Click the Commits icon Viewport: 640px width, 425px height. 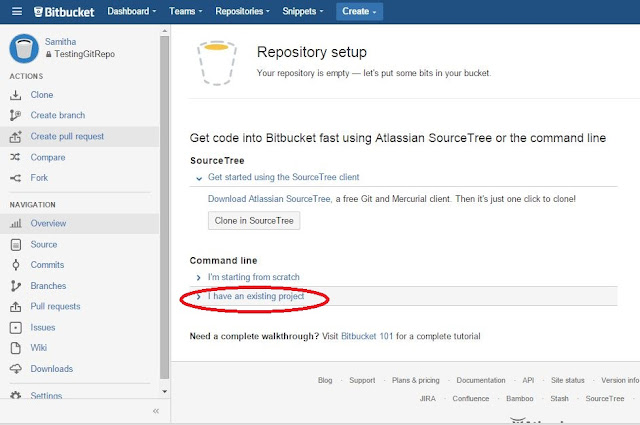16,265
